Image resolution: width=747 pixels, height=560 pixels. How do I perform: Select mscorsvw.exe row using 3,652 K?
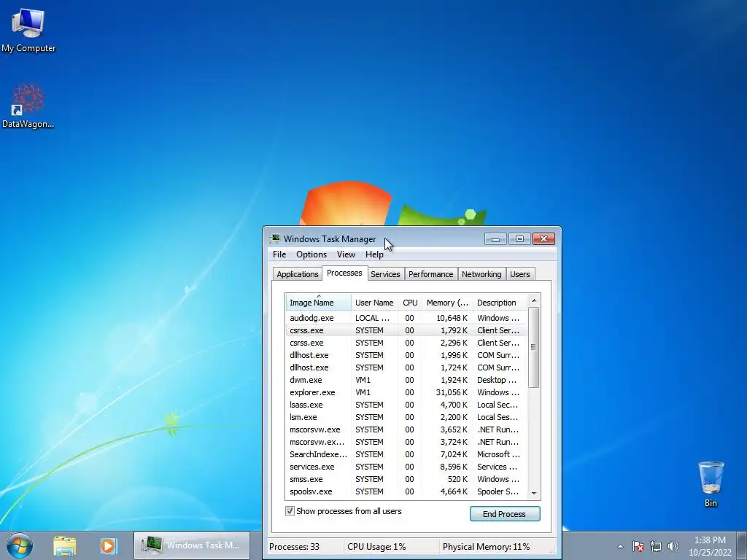406,429
